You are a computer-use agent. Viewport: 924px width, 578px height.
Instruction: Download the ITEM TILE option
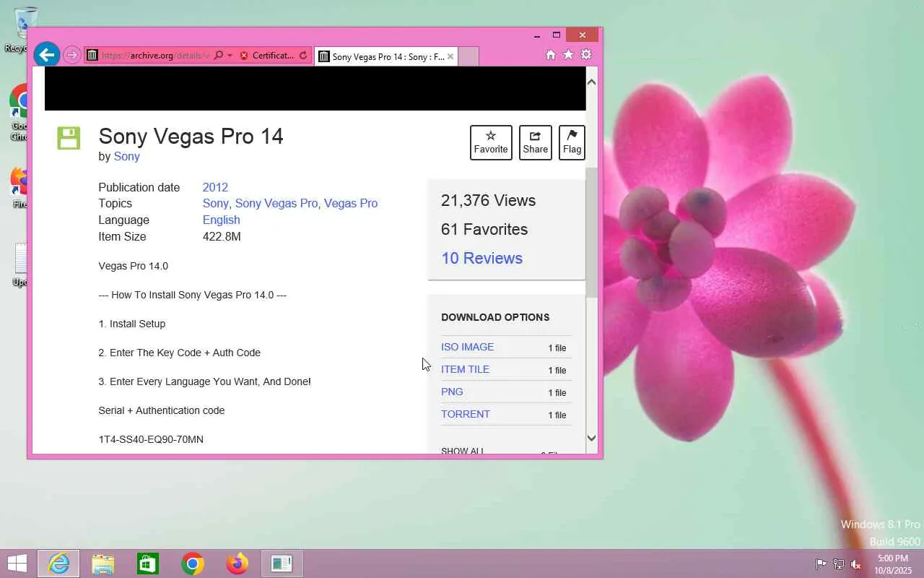pyautogui.click(x=465, y=369)
